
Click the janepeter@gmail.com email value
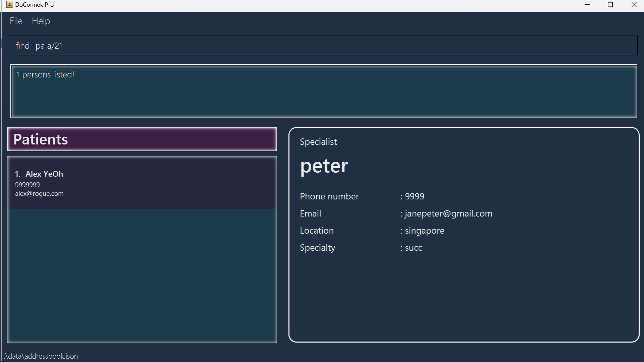tap(448, 214)
